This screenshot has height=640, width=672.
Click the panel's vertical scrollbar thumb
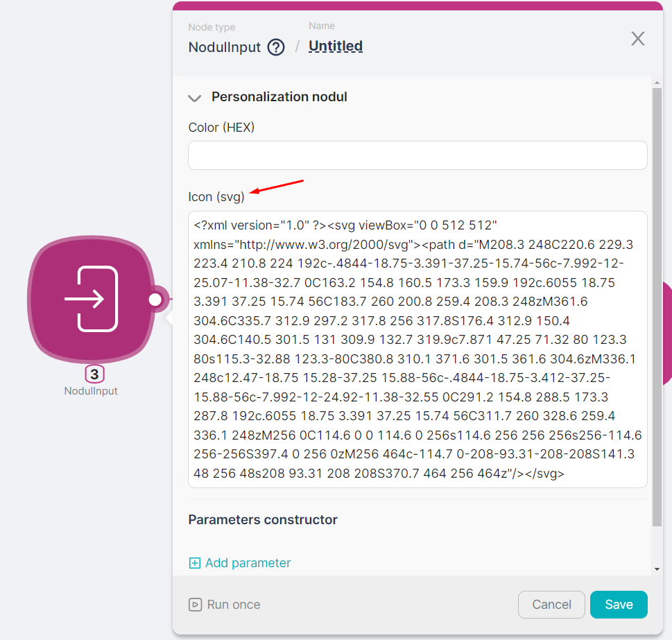click(x=657, y=306)
